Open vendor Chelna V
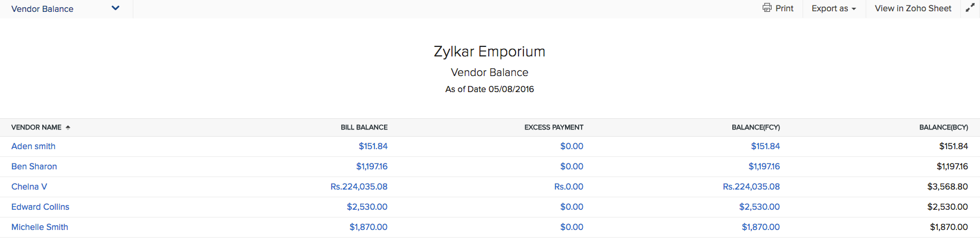Image resolution: width=980 pixels, height=249 pixels. 29,187
